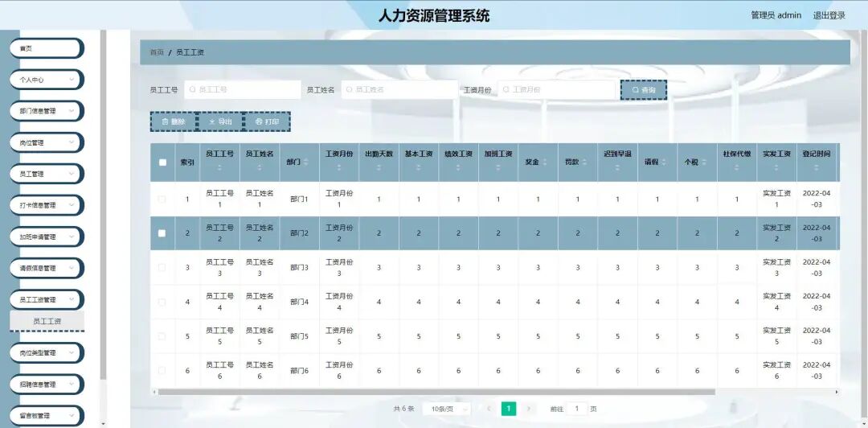Focus the 工资月份 search field

coord(556,89)
